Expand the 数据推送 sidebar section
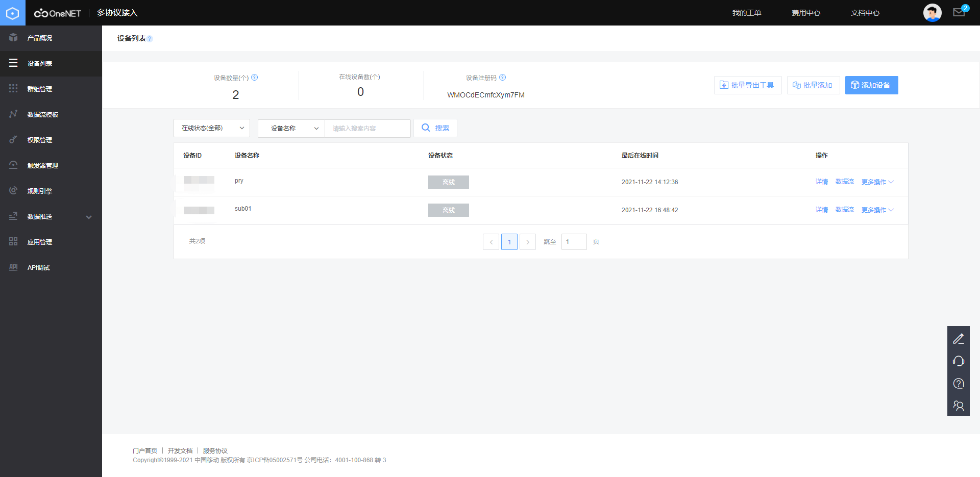The width and height of the screenshot is (980, 477). click(x=51, y=216)
